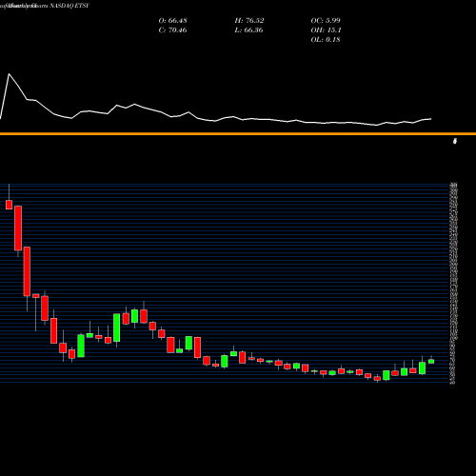
Task: Click the 'NASDAQ ETSY' chart title
Action: pyautogui.click(x=69, y=6)
